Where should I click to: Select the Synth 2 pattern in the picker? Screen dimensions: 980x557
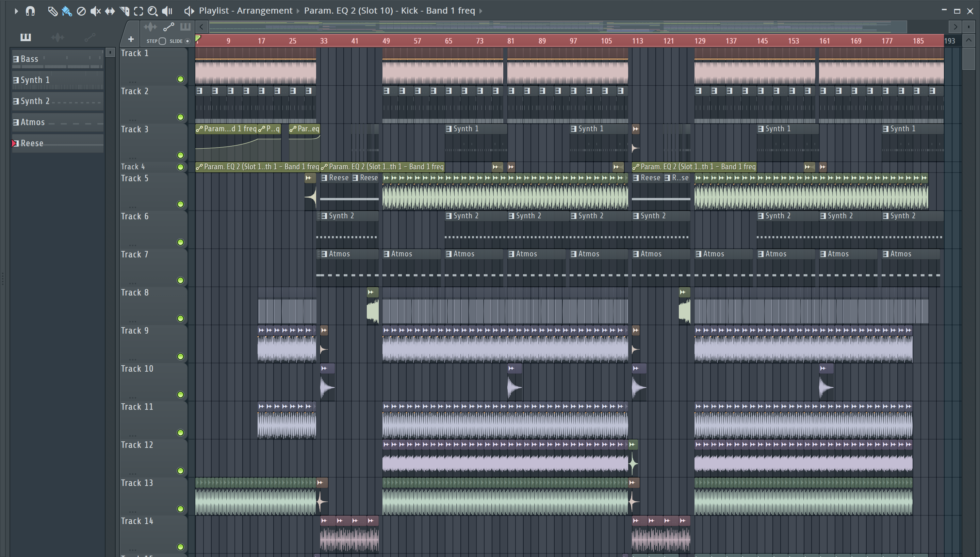point(58,101)
